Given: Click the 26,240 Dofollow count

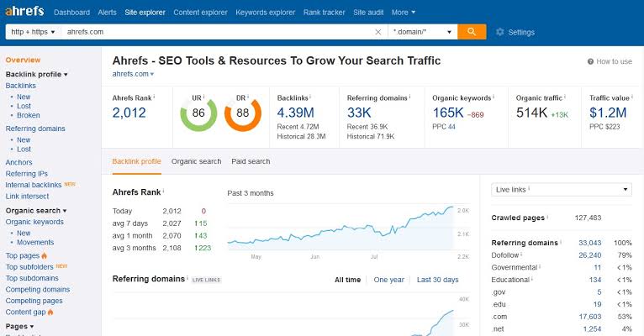Looking at the screenshot, I should (590, 255).
